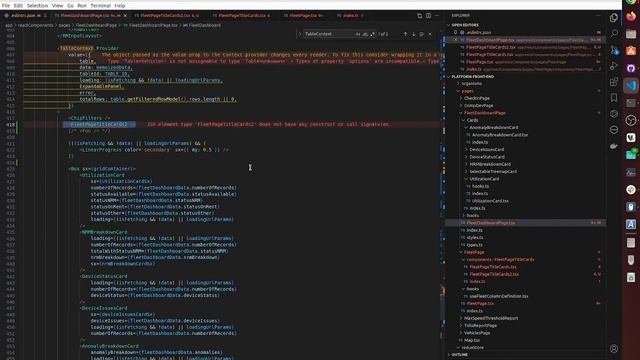The image size is (640, 360).
Task: Open OBS Studio from the dock
Action: click(x=631, y=120)
